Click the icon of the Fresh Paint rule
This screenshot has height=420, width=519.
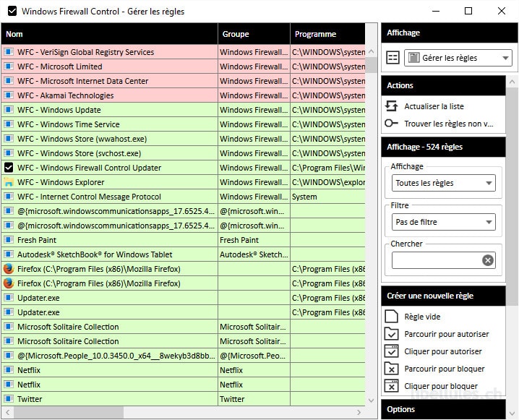pyautogui.click(x=9, y=239)
